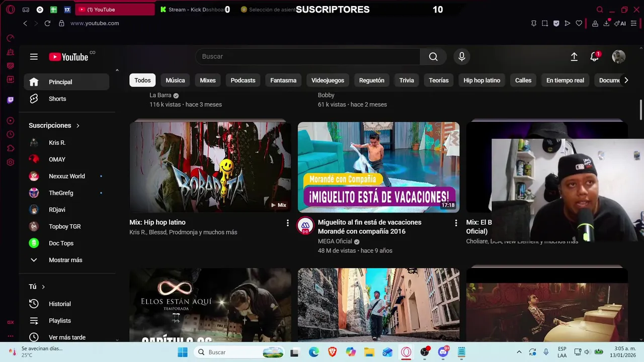
Task: Expand the Tú section chevron
Action: pyautogui.click(x=43, y=287)
